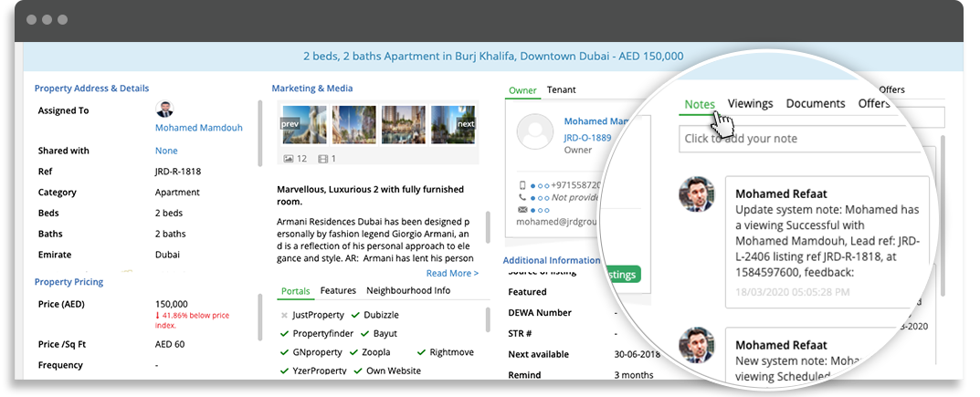Image resolution: width=980 pixels, height=397 pixels.
Task: Select the Documents tab
Action: [x=816, y=104]
